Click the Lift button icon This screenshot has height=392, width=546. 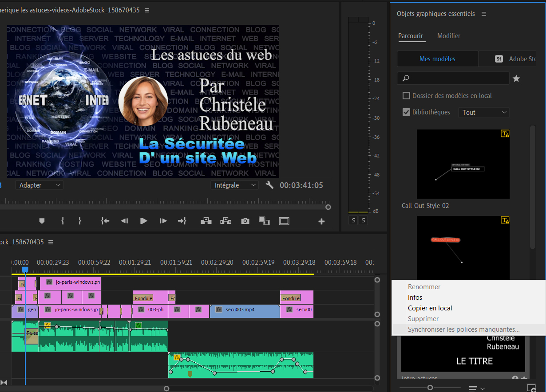pyautogui.click(x=206, y=221)
